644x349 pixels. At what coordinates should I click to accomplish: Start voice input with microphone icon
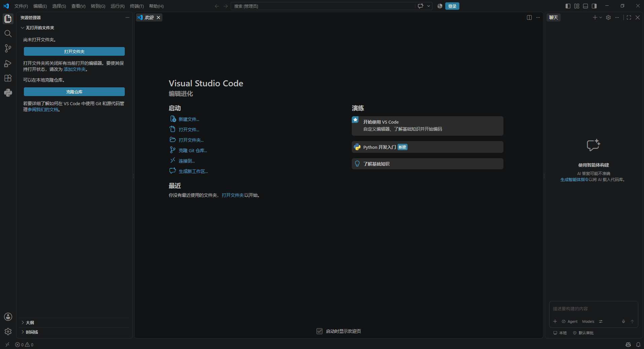pos(623,321)
